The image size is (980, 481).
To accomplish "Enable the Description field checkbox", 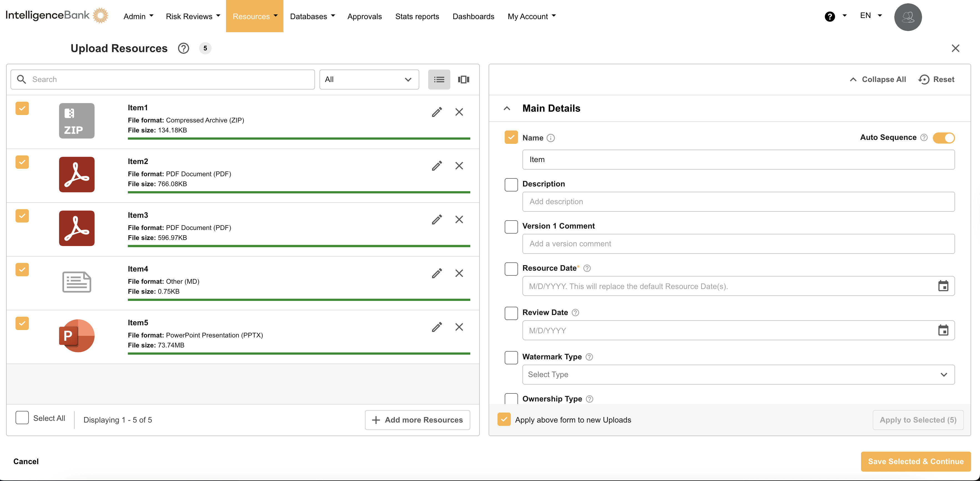I will (x=511, y=185).
